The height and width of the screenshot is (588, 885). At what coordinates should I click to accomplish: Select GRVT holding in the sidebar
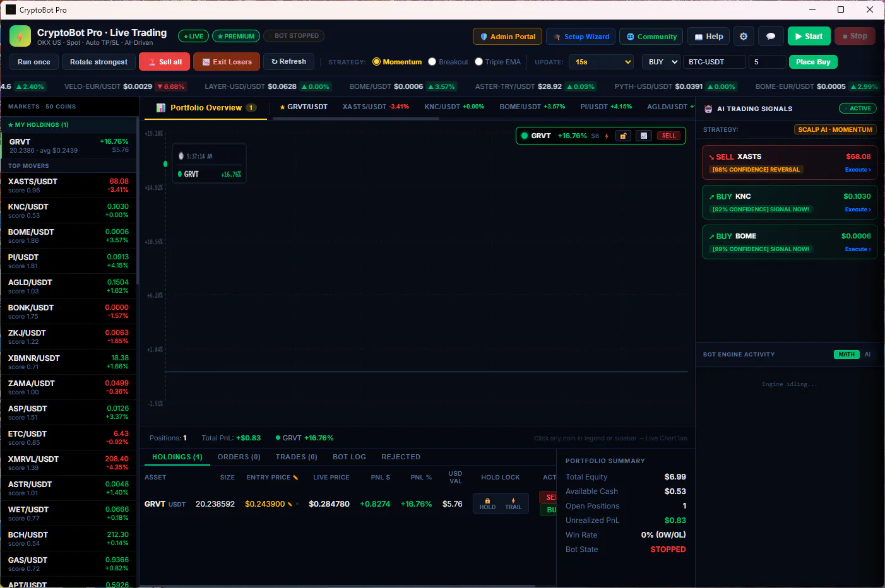69,146
